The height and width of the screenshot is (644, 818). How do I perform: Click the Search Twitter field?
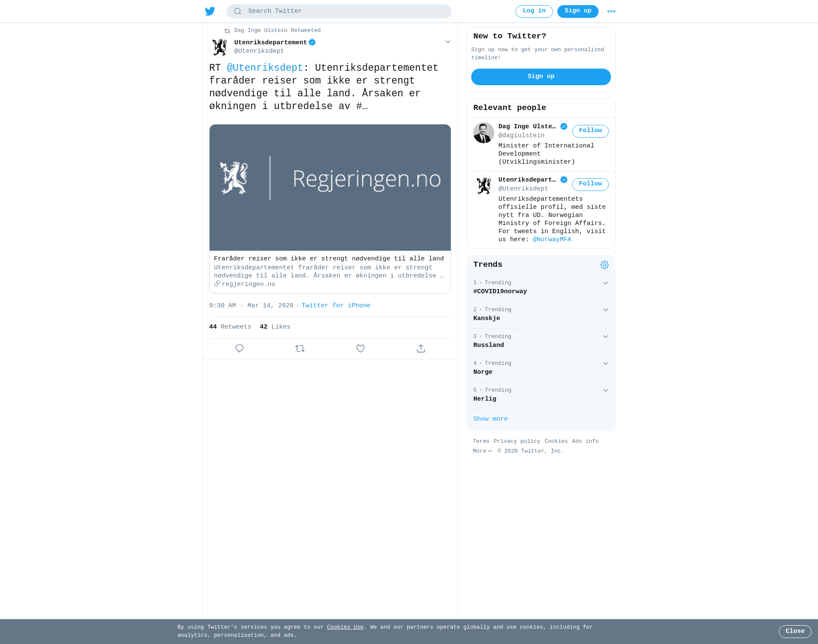339,12
